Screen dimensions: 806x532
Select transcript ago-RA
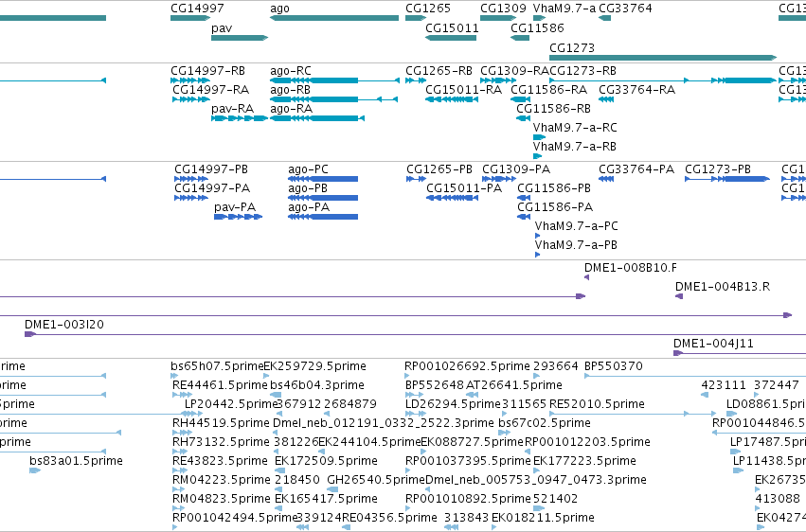[291, 108]
